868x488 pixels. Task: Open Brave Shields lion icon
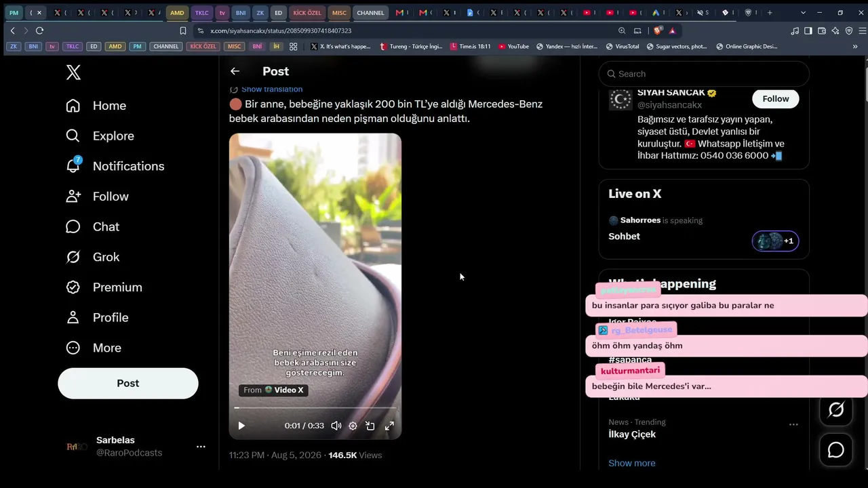[658, 30]
